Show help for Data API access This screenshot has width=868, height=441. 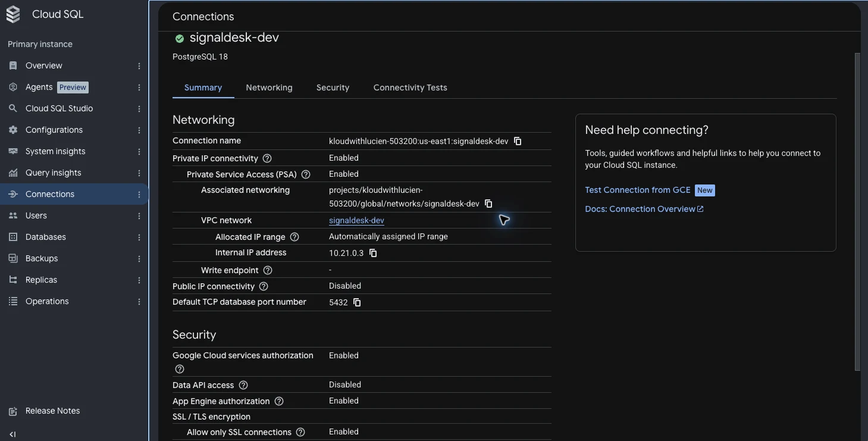(x=243, y=385)
